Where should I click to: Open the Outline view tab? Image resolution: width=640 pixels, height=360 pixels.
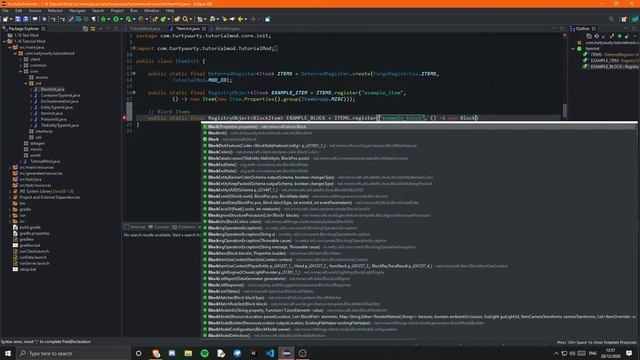582,29
